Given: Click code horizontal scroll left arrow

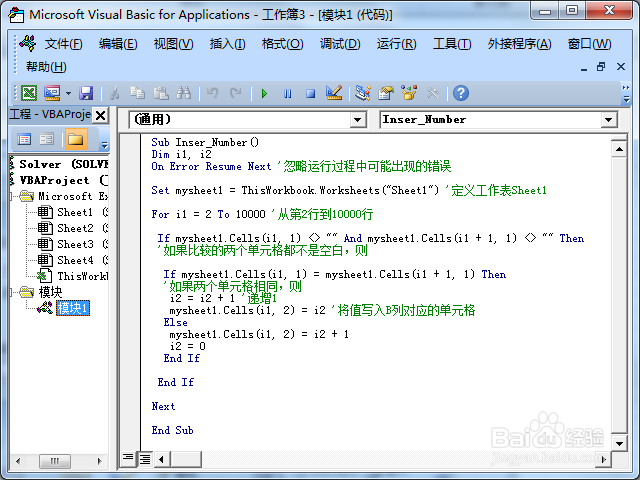Looking at the screenshot, I should coord(162,459).
